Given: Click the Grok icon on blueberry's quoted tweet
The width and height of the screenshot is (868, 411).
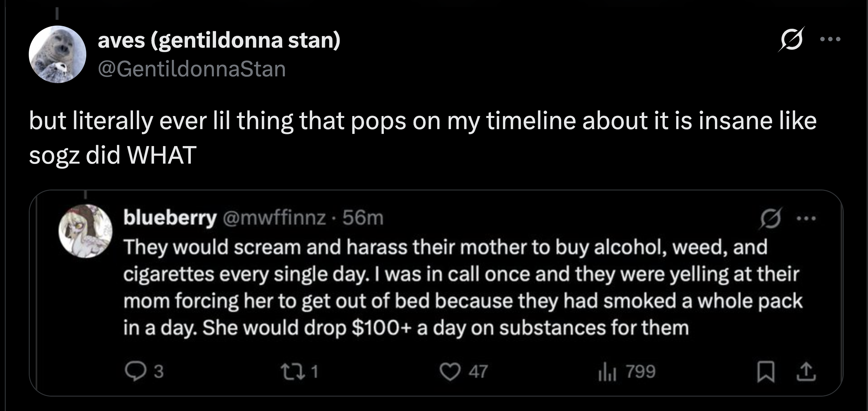Looking at the screenshot, I should coord(770,218).
